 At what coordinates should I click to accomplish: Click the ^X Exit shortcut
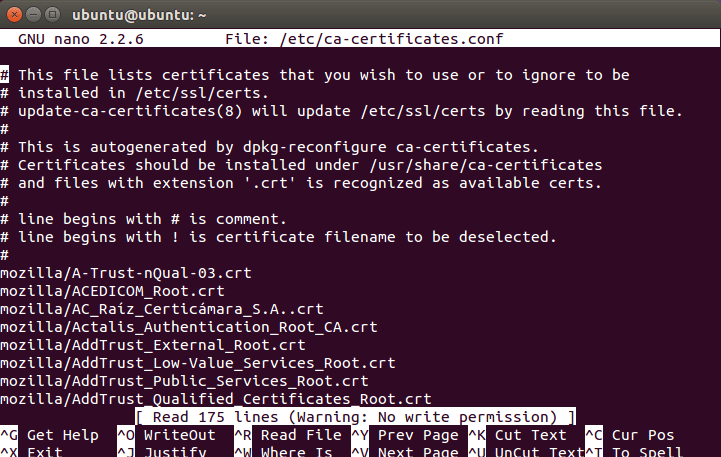(31, 451)
